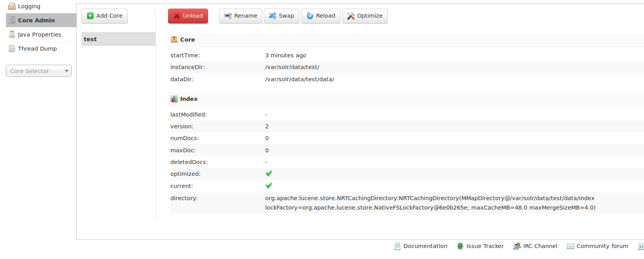
Task: Click the Thread Dump icon
Action: (12, 49)
